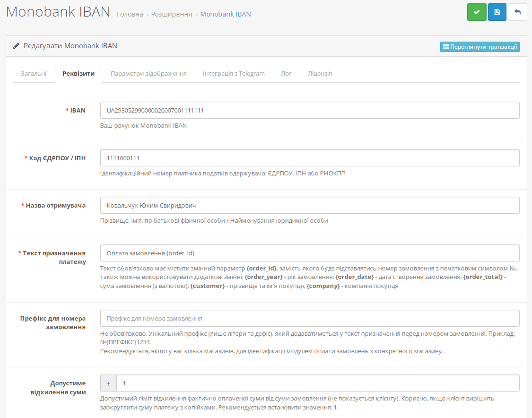Switch to the Загальні tab
This screenshot has width=532, height=418.
click(x=34, y=73)
